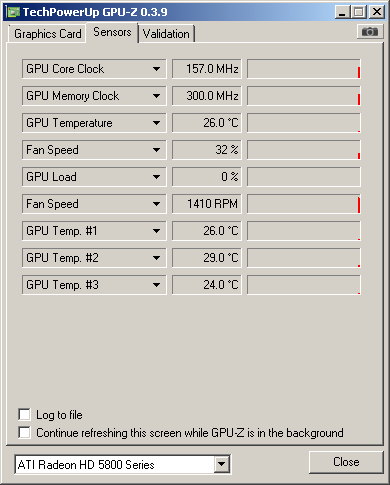Click the Close button
This screenshot has width=390, height=485.
[x=346, y=462]
